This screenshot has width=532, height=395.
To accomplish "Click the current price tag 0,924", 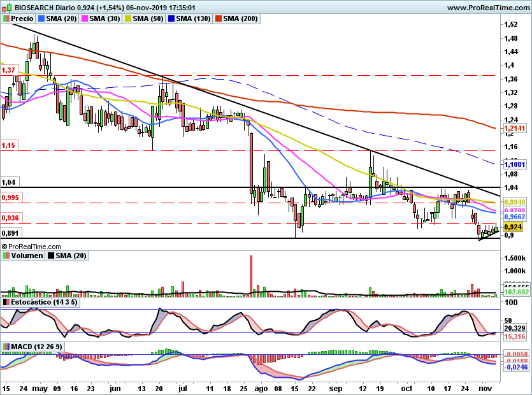I will pyautogui.click(x=514, y=227).
